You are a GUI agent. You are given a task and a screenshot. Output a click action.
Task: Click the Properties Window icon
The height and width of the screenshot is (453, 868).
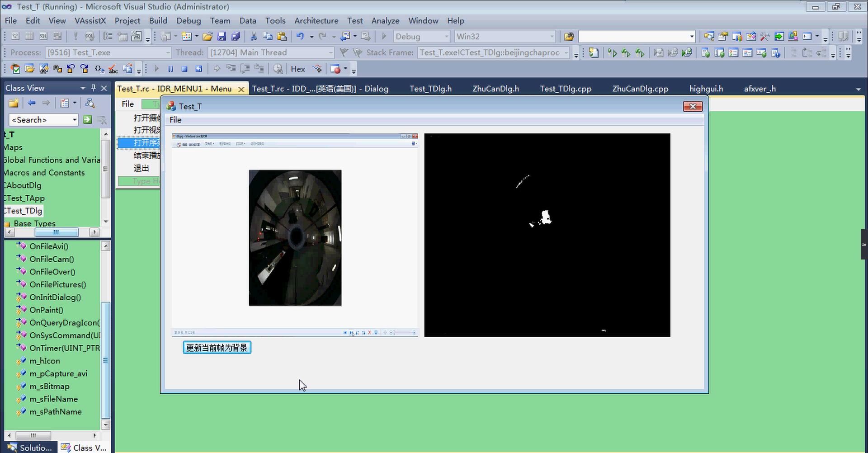point(723,37)
